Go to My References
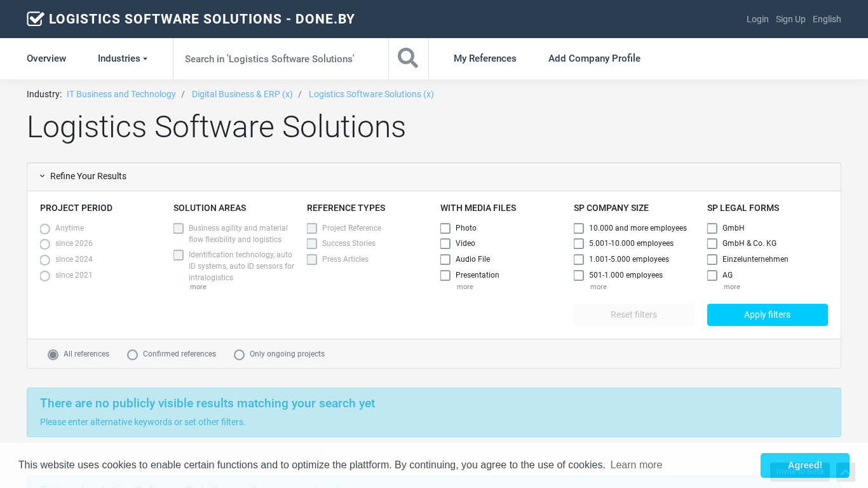The width and height of the screenshot is (868, 488). click(x=485, y=58)
